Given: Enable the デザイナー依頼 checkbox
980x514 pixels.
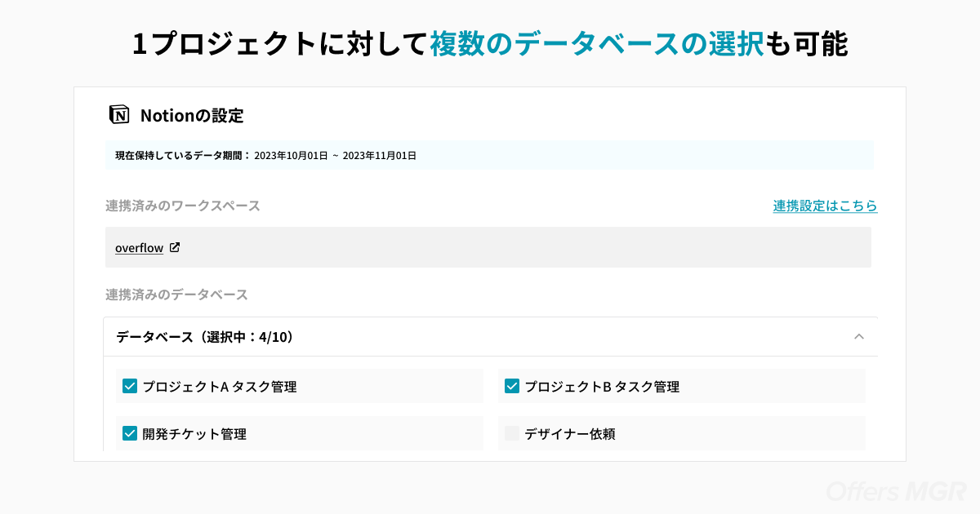Looking at the screenshot, I should pyautogui.click(x=512, y=433).
